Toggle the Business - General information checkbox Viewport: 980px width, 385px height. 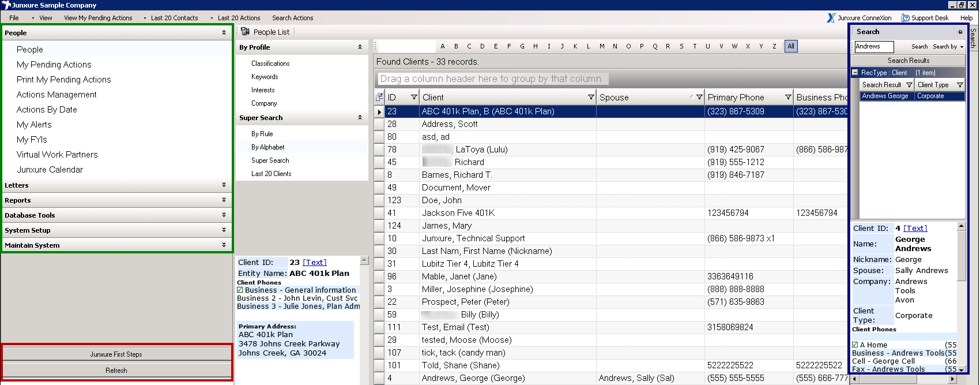(240, 290)
